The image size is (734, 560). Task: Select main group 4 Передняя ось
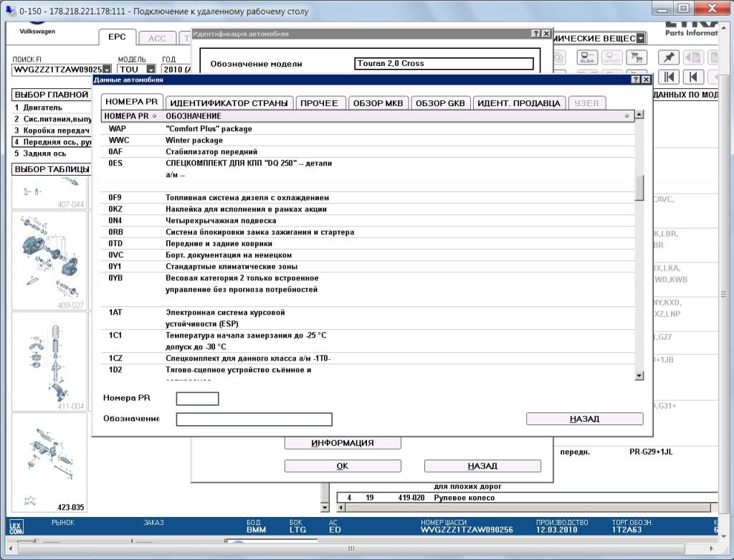click(52, 142)
